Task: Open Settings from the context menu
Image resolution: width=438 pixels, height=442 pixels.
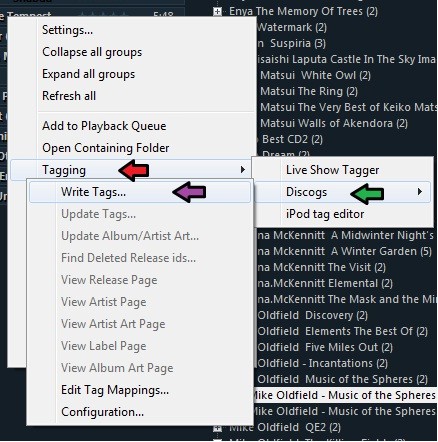Action: [x=68, y=30]
